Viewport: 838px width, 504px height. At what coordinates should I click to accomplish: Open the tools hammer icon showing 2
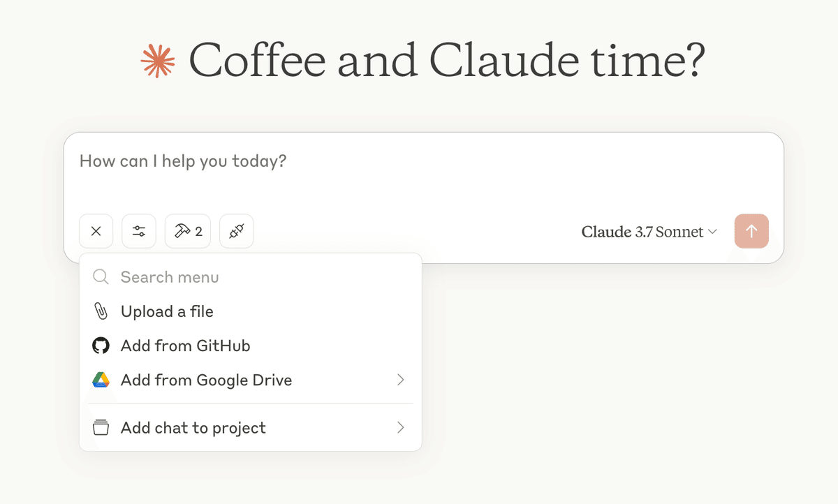click(188, 231)
